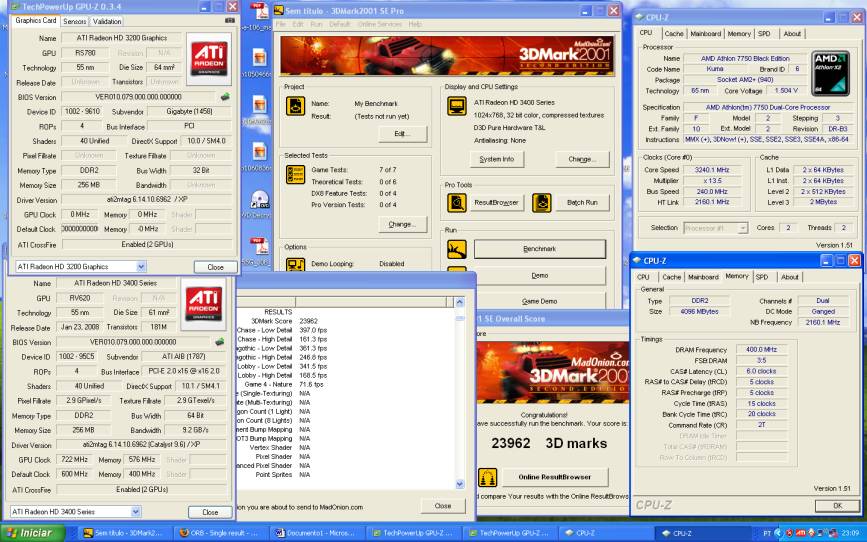Click the 23962 3D marks overall score text

tap(549, 443)
